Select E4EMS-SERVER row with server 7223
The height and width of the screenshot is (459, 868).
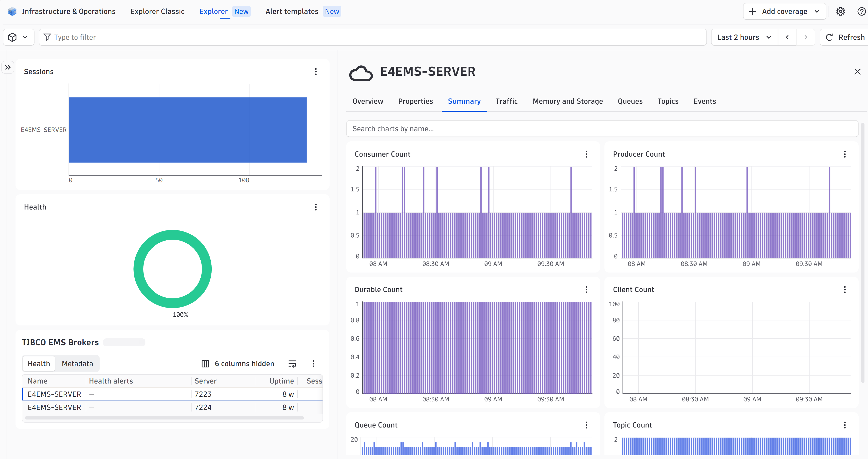click(x=172, y=394)
